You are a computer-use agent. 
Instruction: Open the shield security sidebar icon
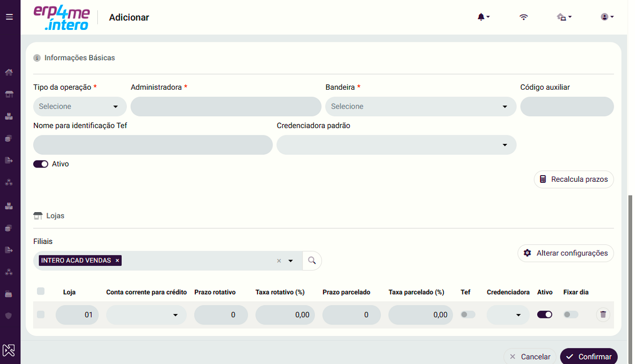9,316
